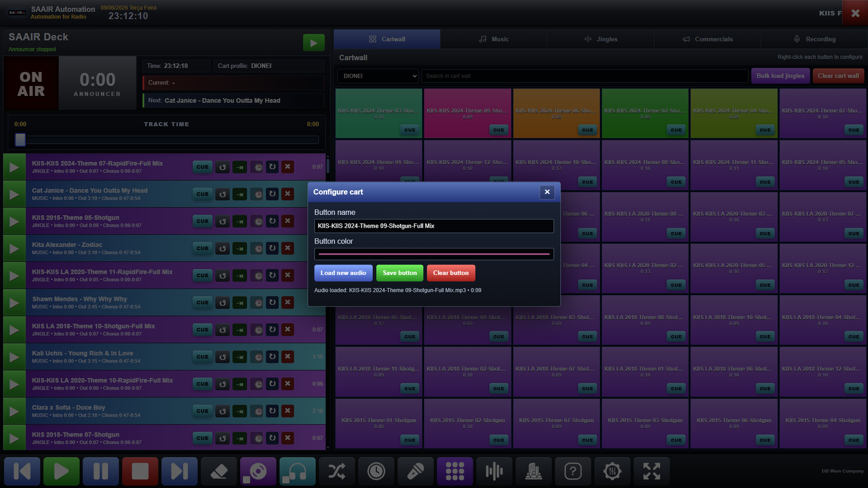The image size is (868, 488).
Task: Remove Cat Janice track with red X
Action: [288, 194]
